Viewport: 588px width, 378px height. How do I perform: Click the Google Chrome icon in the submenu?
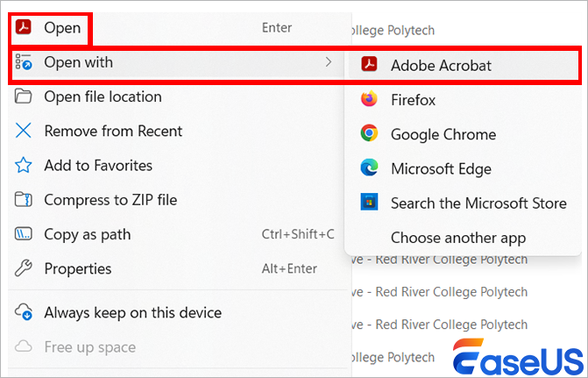coord(370,134)
